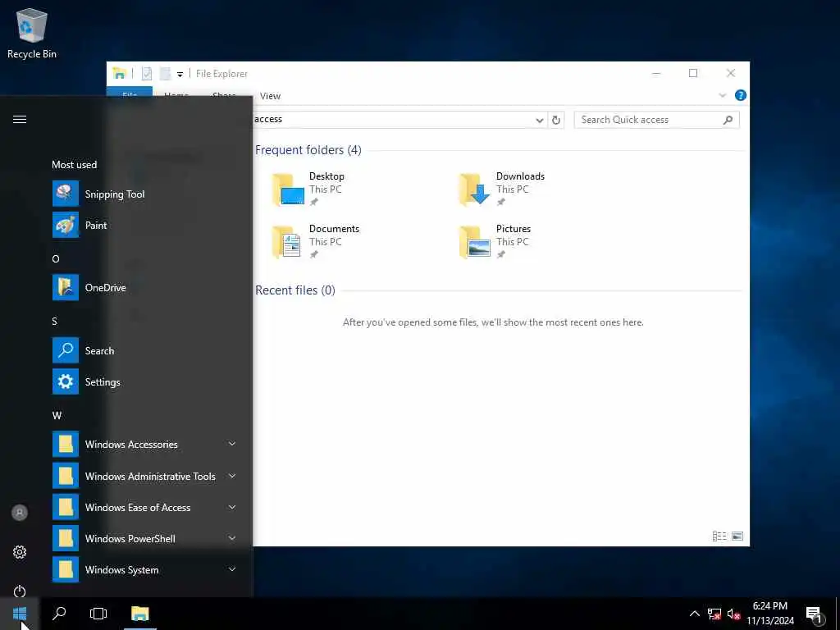Click the muted volume tray icon
Image resolution: width=840 pixels, height=630 pixels.
point(733,614)
